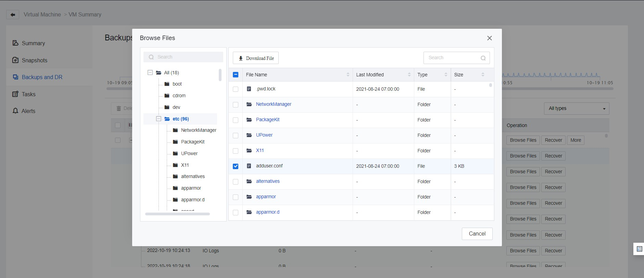Check the apparmor.d row checkbox
Screen dimensions: 644x278
tap(236, 212)
